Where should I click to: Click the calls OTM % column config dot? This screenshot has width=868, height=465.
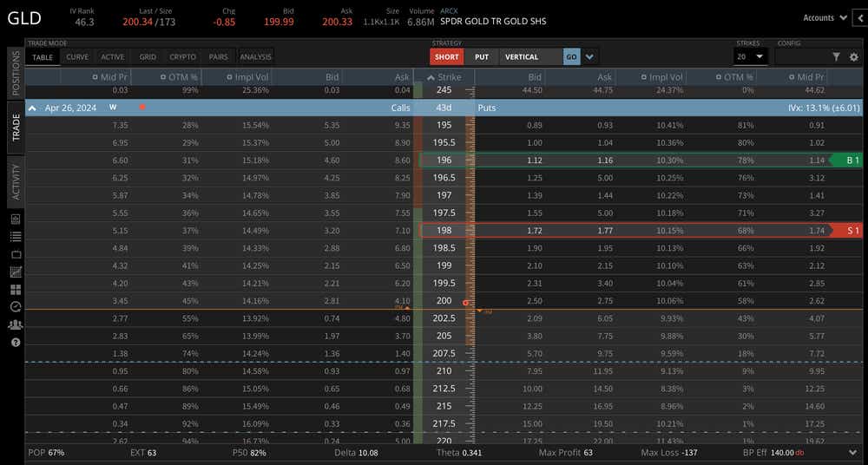coord(163,77)
